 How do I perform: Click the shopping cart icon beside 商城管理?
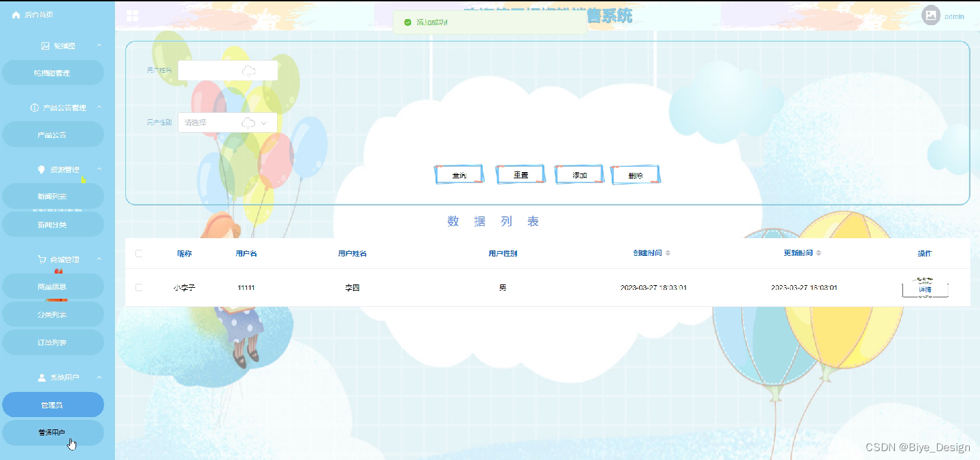[42, 259]
